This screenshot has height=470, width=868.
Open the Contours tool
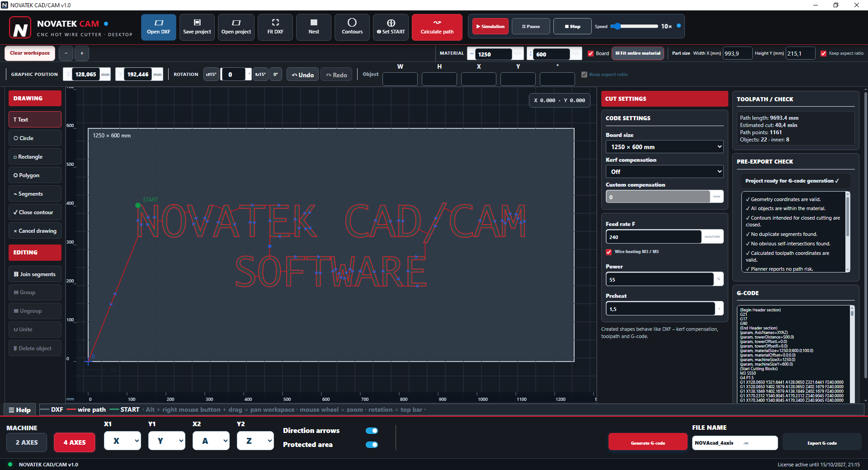point(352,27)
